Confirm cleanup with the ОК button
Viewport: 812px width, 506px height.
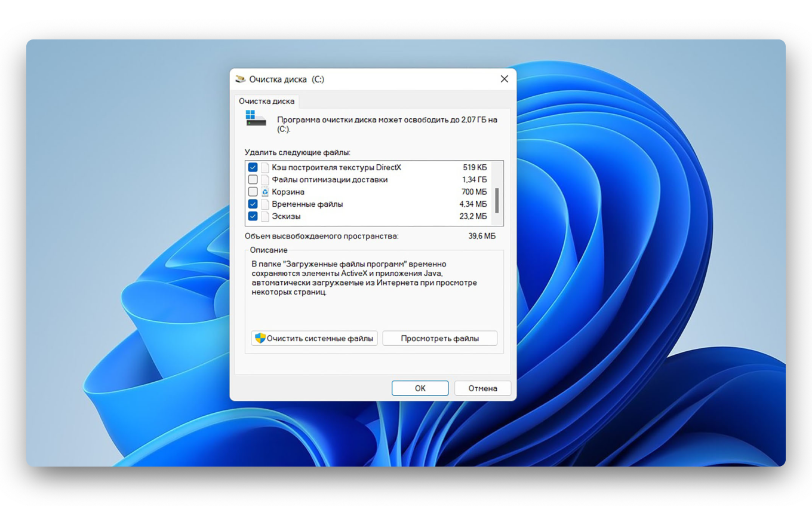[420, 388]
